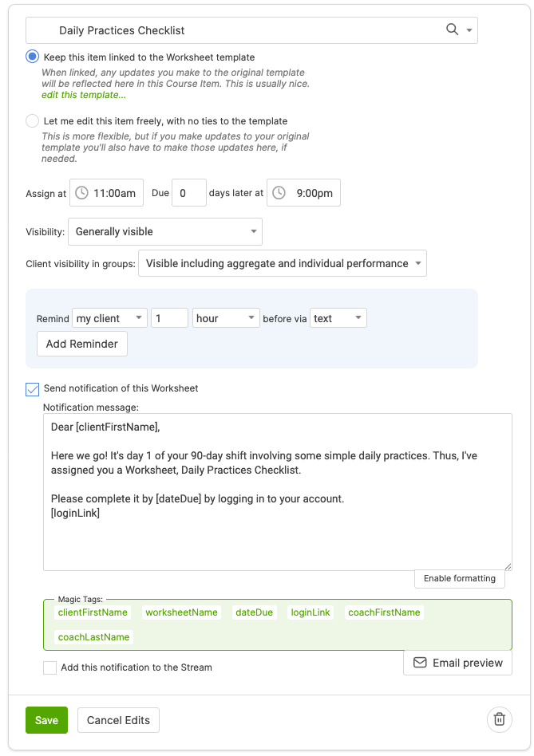Click the search magnifier icon in worksheet selector
This screenshot has height=756, width=534.
click(x=452, y=30)
